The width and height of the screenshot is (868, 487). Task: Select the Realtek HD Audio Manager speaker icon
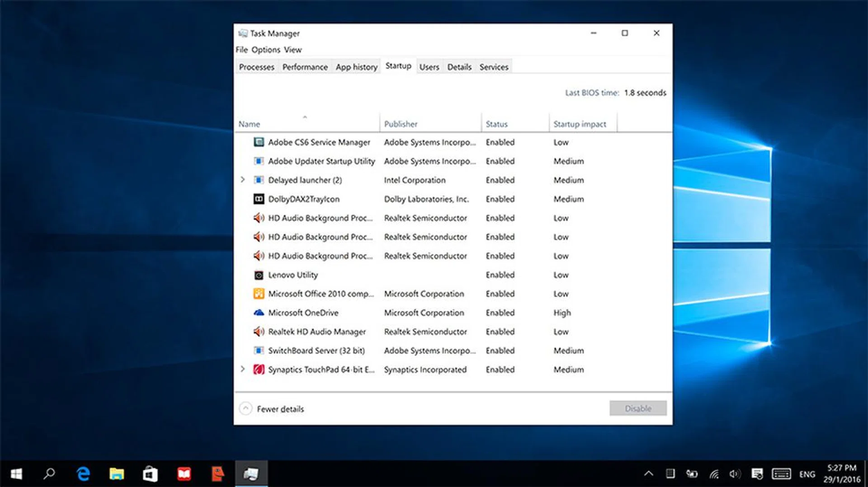[259, 332]
